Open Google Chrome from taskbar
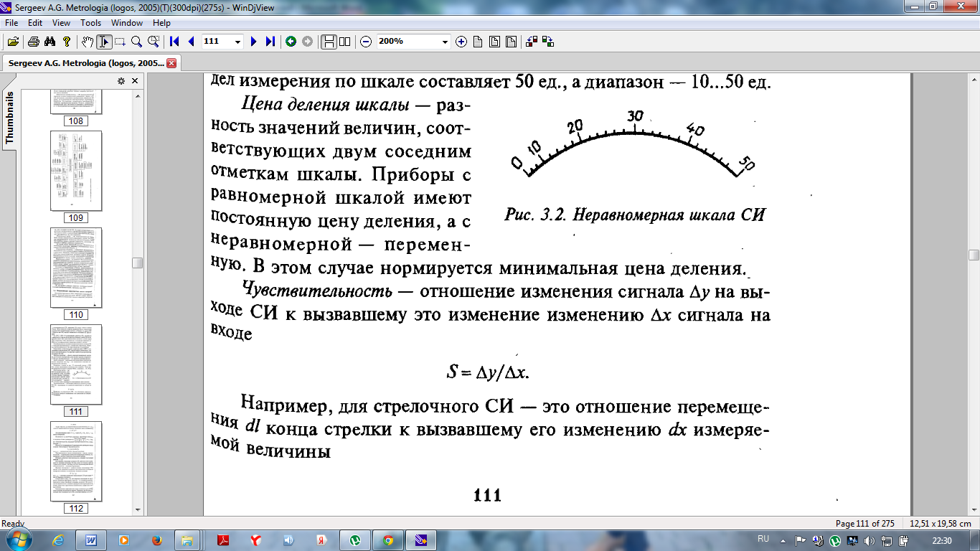The width and height of the screenshot is (980, 551). coord(388,540)
